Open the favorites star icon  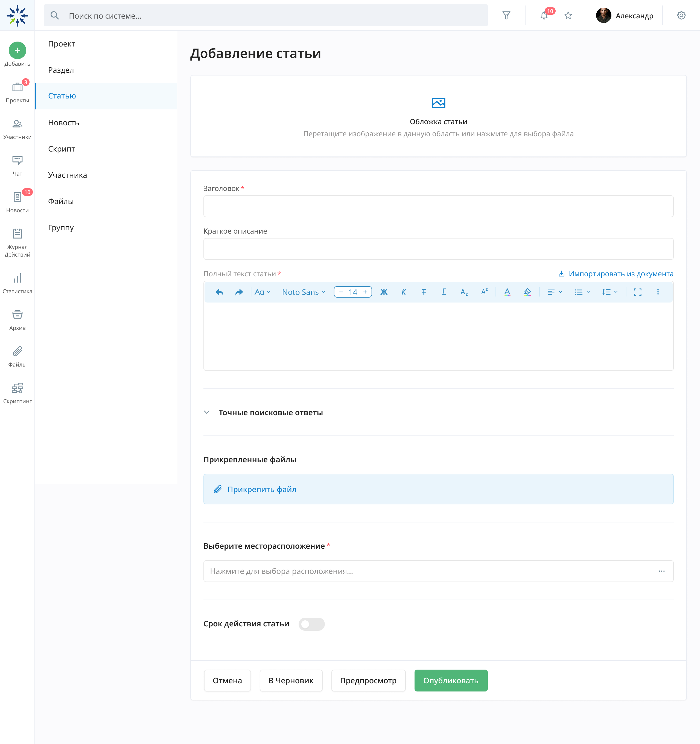(x=568, y=16)
